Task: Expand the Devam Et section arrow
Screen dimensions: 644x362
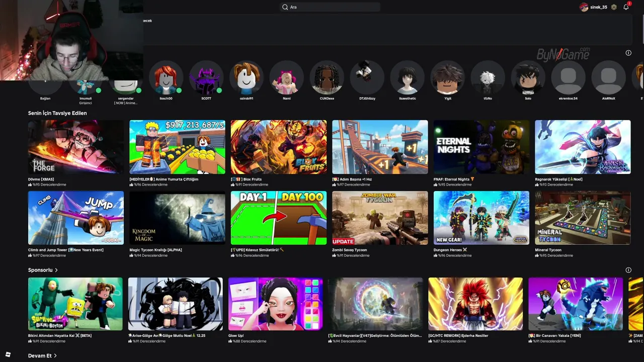Action: 55,355
